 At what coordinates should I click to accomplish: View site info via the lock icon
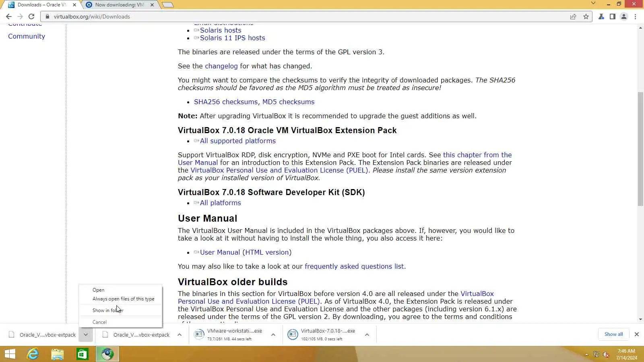[x=47, y=16]
